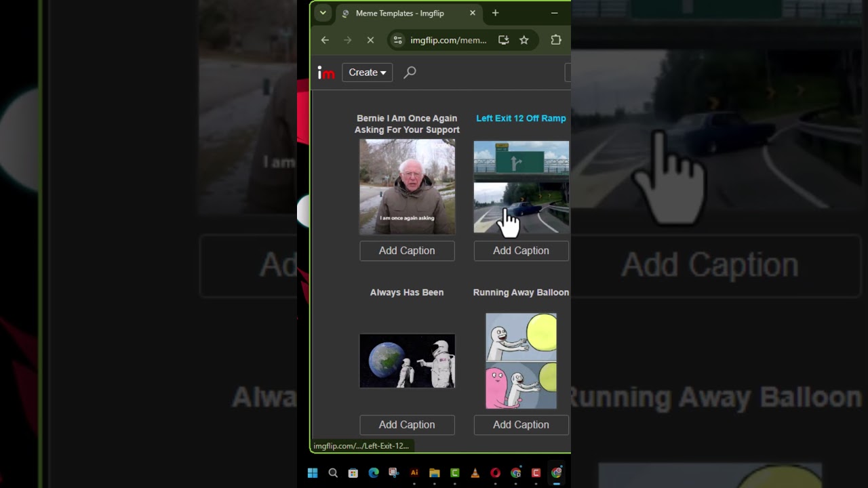This screenshot has width=868, height=488.
Task: Add Caption to Always Has Been
Action: tap(407, 425)
